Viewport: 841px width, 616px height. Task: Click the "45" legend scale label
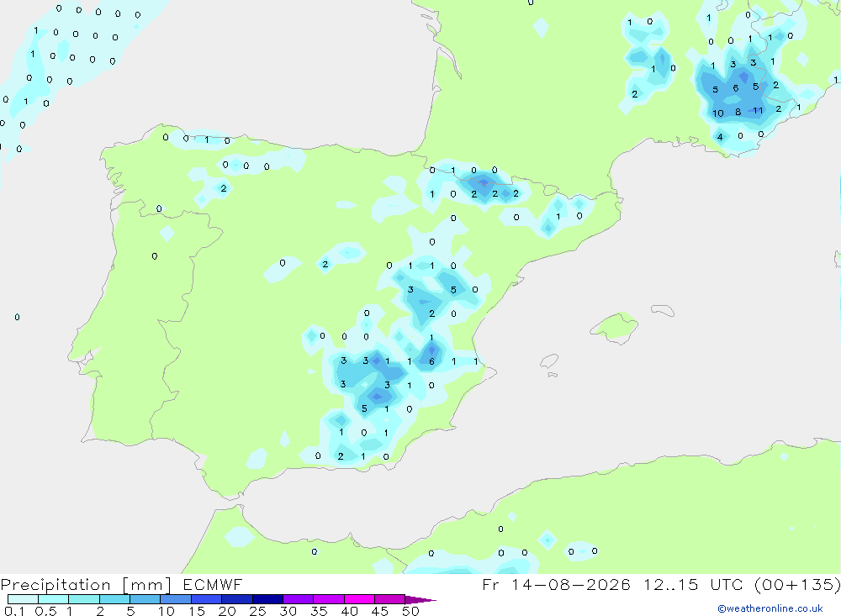coord(380,611)
